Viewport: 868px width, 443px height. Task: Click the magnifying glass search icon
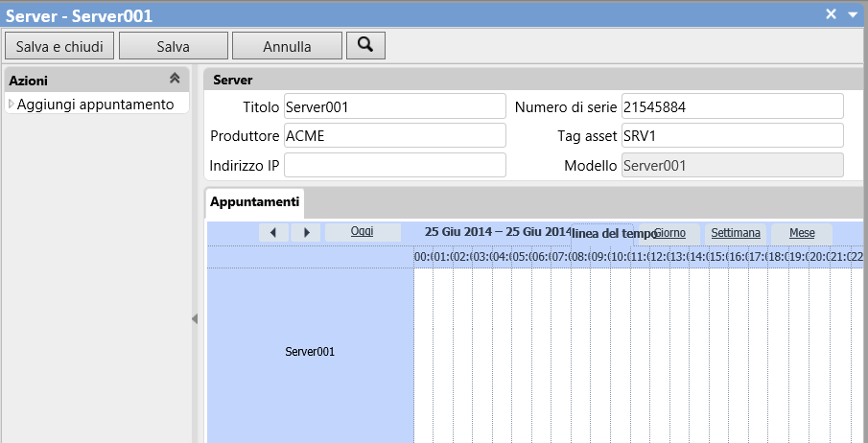pyautogui.click(x=365, y=45)
